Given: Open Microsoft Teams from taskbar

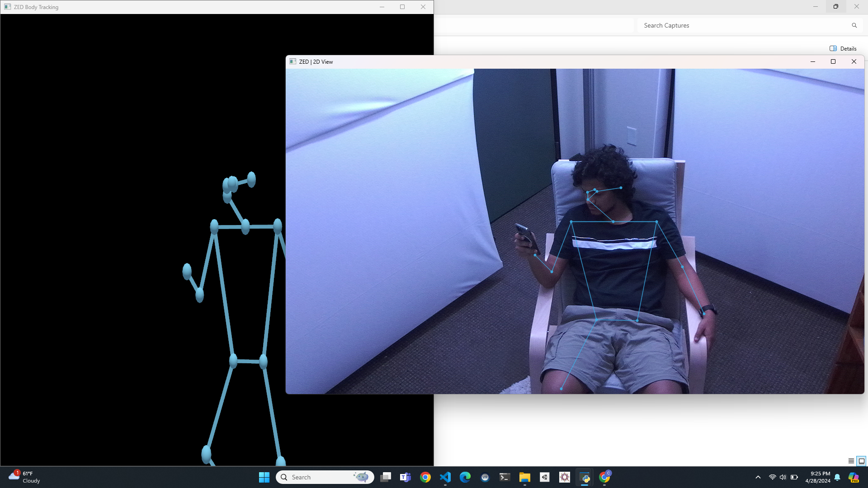Looking at the screenshot, I should [406, 477].
